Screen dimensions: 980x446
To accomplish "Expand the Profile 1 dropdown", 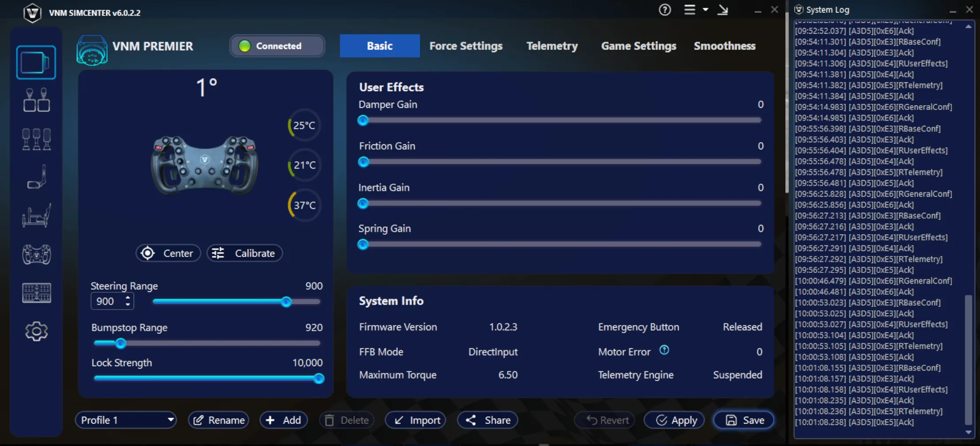I will [x=126, y=420].
